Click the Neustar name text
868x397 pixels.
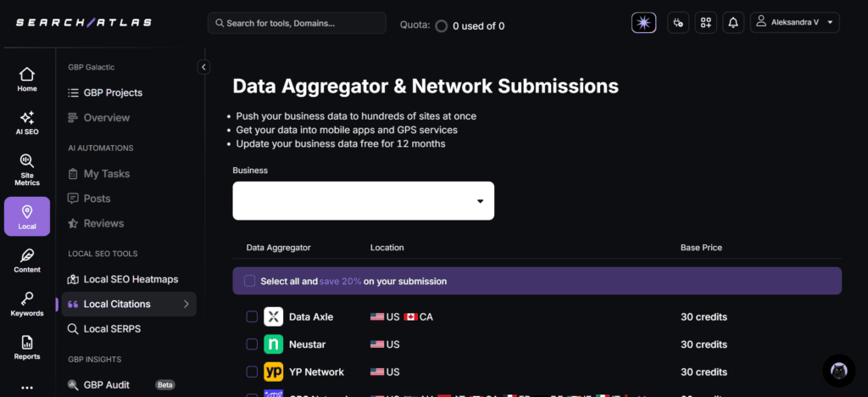click(307, 344)
